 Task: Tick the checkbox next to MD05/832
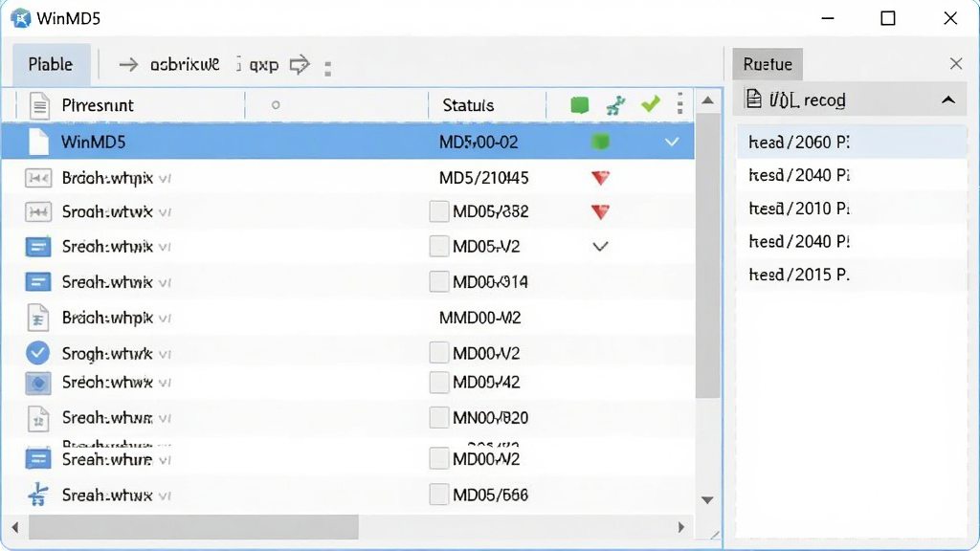click(438, 211)
